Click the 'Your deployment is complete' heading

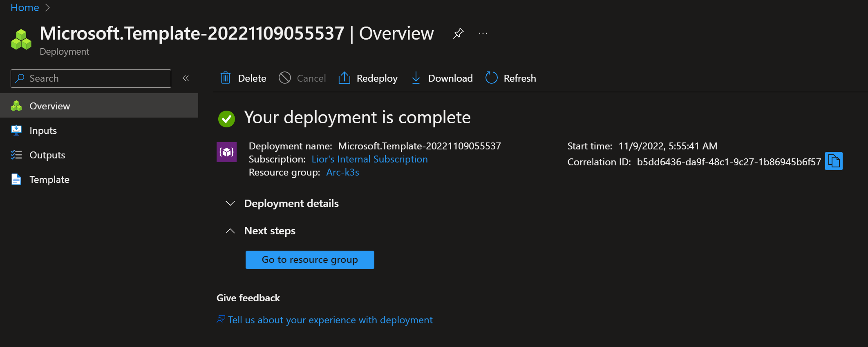click(x=357, y=118)
